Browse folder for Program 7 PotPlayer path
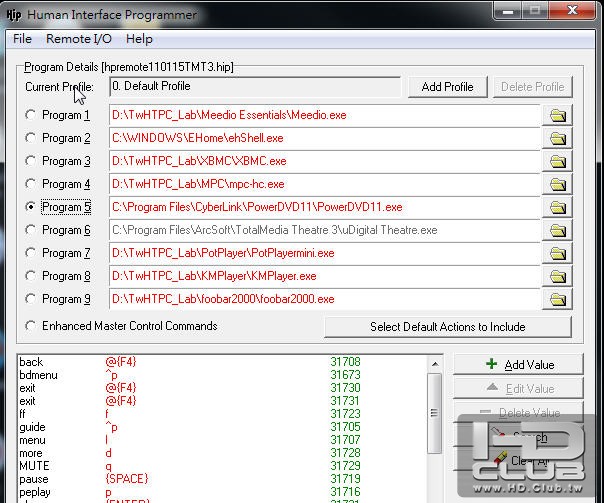604x503 pixels. 557,253
